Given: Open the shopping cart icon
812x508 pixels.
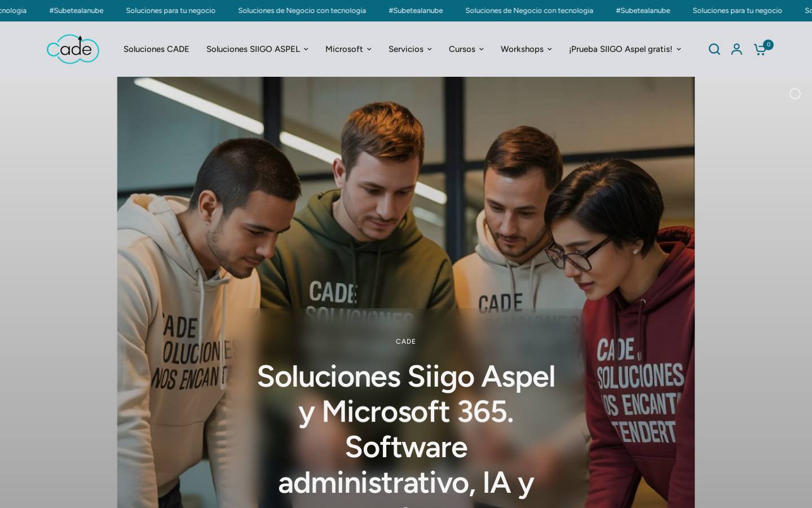Looking at the screenshot, I should pyautogui.click(x=760, y=49).
